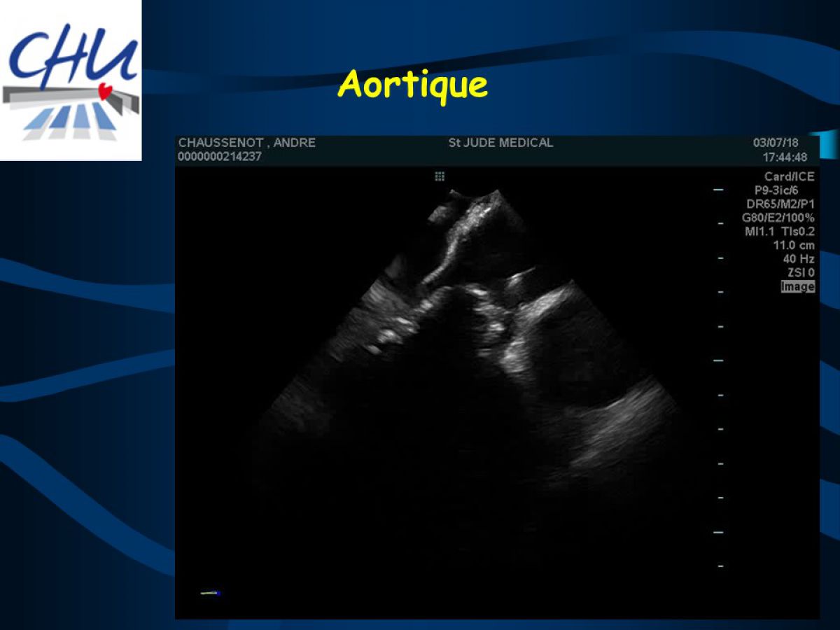840x630 pixels.
Task: Click the small probe orientation marker at bottom left
Action: coord(210,593)
